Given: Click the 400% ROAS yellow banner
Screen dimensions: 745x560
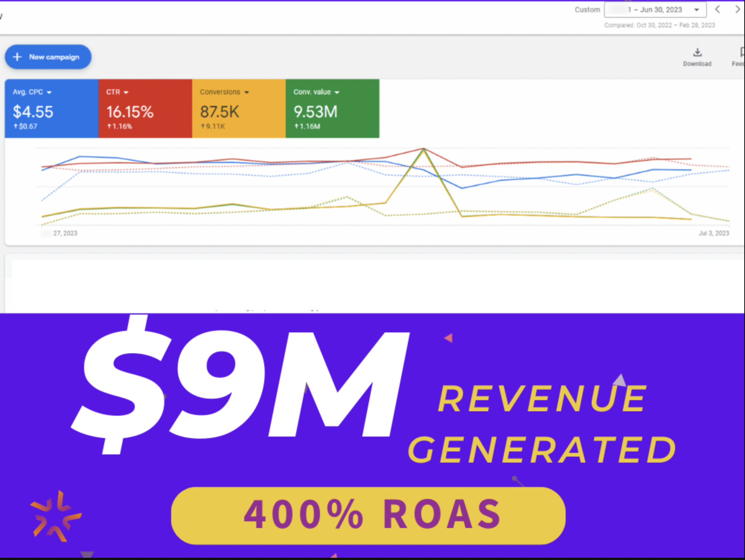Looking at the screenshot, I should 368,516.
